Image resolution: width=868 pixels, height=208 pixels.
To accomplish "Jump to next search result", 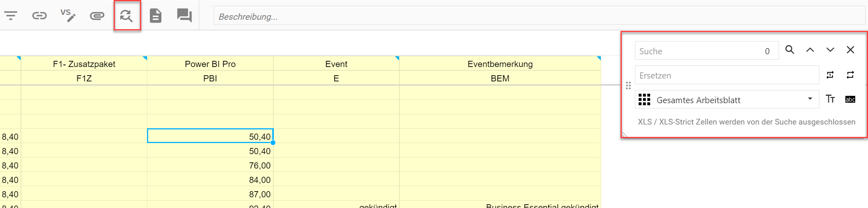I will pos(830,50).
